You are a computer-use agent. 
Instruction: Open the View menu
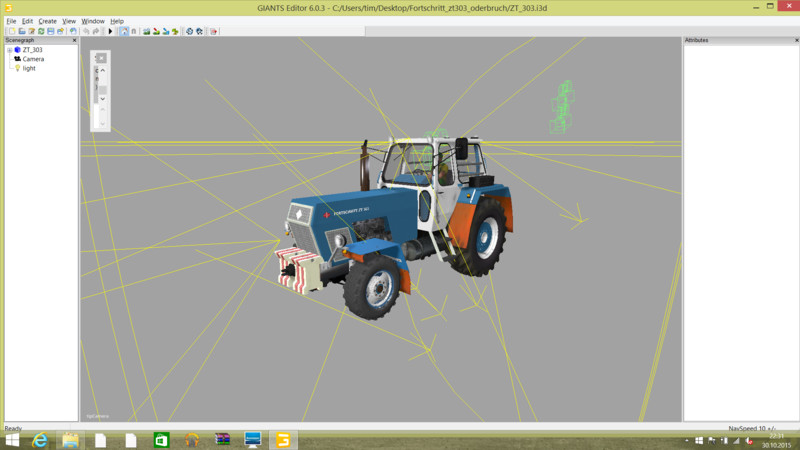tap(69, 21)
